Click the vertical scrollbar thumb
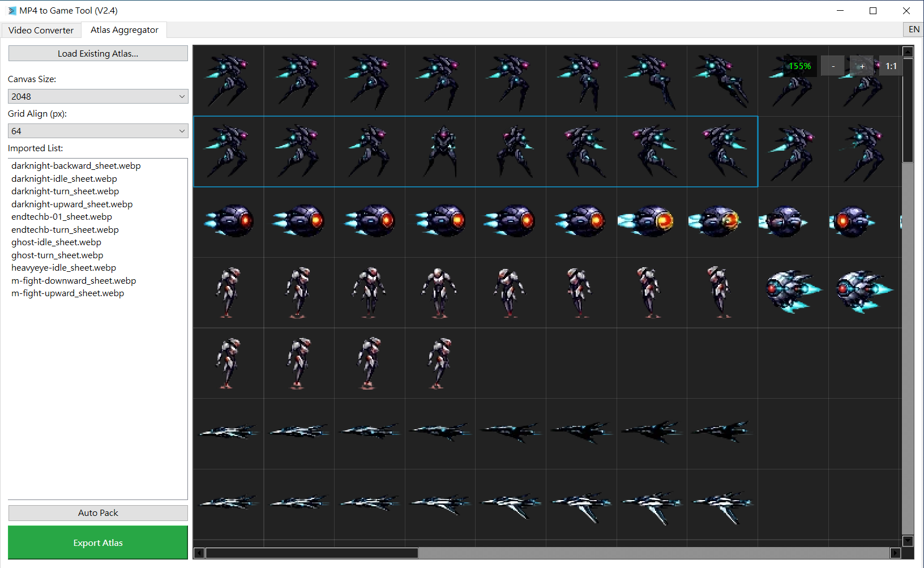The height and width of the screenshot is (568, 924). tap(908, 110)
